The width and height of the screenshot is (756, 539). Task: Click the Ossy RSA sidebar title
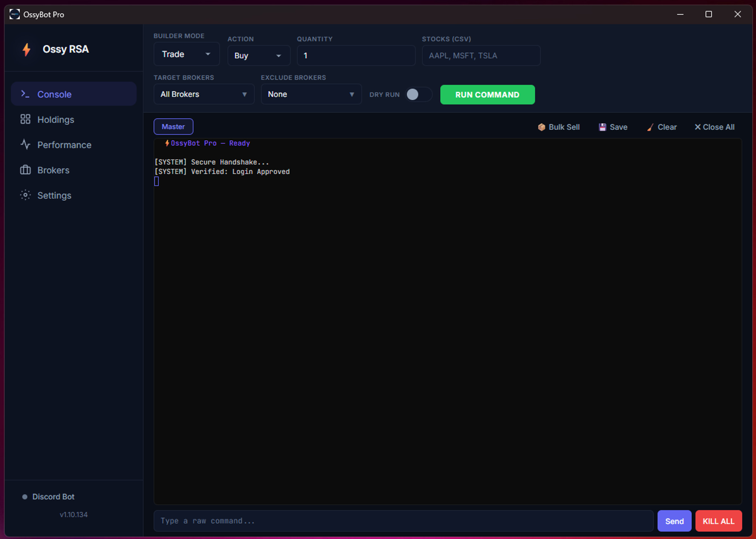point(65,49)
